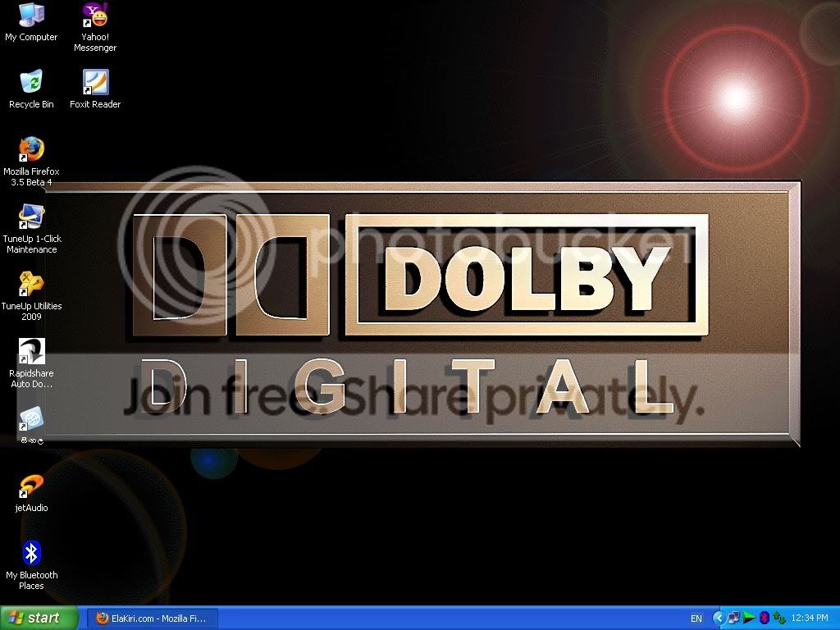Expand hidden system tray icons
Image resolution: width=840 pixels, height=630 pixels.
tap(719, 618)
